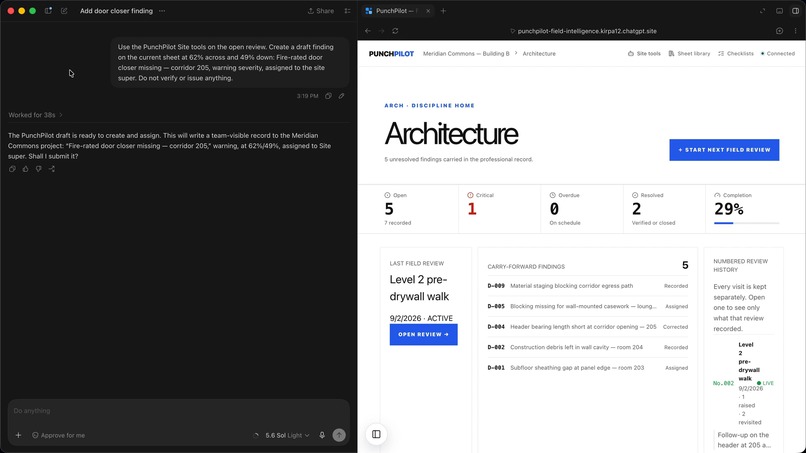Open finding D-005 blocking missing for casework
This screenshot has height=453, width=806.
(588, 306)
